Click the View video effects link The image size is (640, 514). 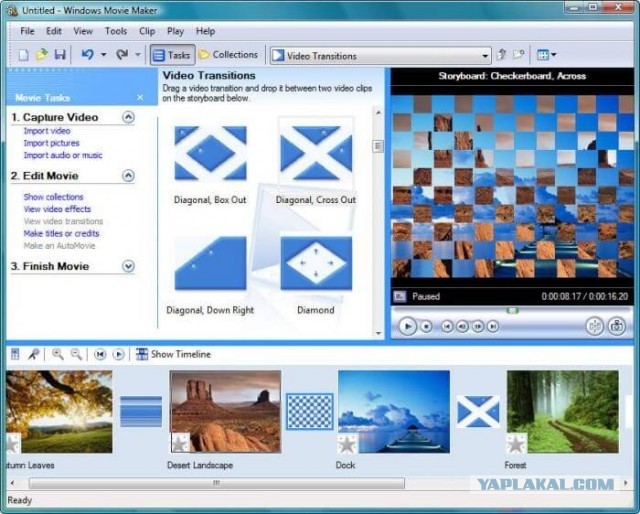[57, 209]
